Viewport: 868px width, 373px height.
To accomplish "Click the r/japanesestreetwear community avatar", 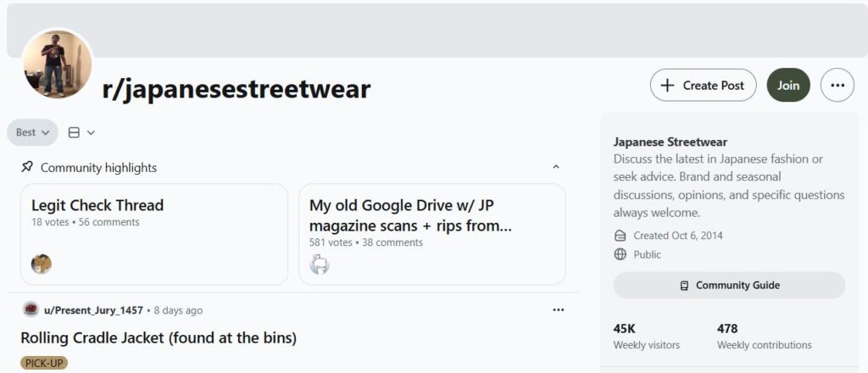I will coord(58,64).
